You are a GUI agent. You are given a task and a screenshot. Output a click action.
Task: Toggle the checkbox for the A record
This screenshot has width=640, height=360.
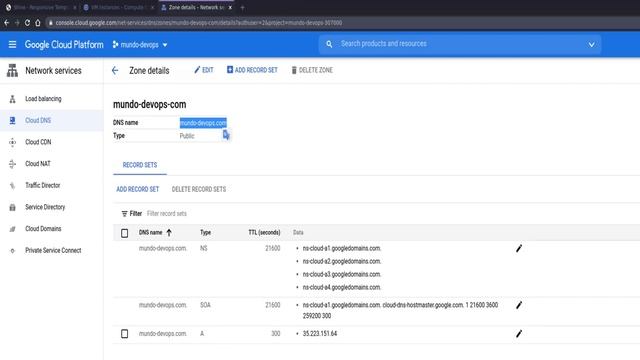tap(124, 334)
